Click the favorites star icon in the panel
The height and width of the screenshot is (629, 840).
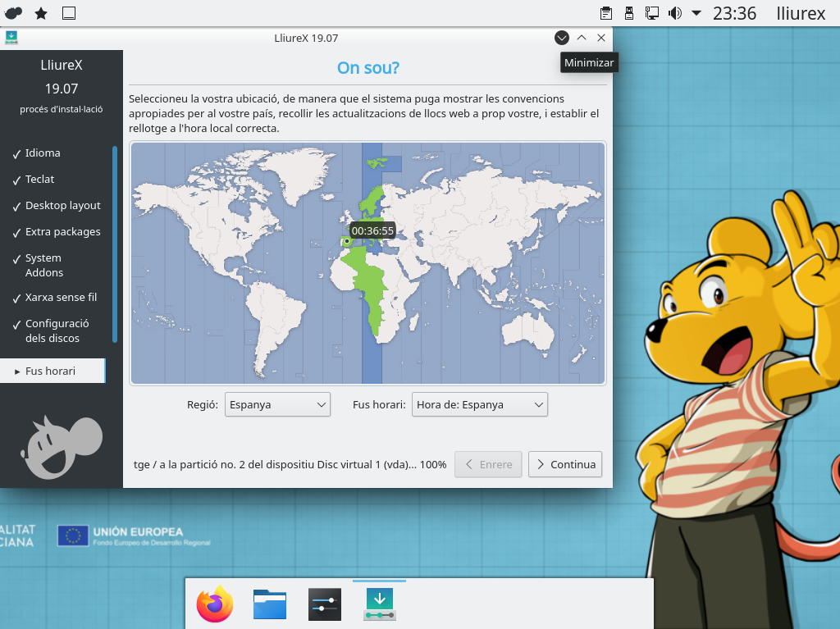click(x=41, y=13)
